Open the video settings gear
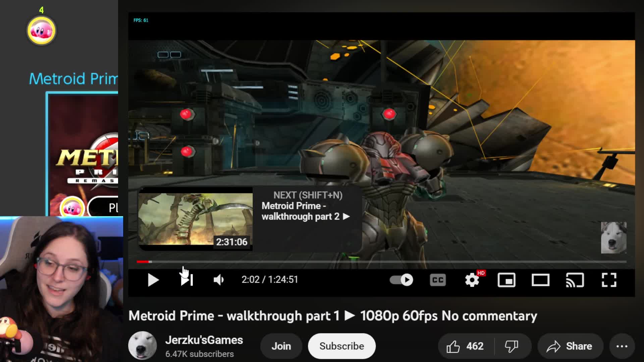The width and height of the screenshot is (644, 362). click(x=472, y=280)
